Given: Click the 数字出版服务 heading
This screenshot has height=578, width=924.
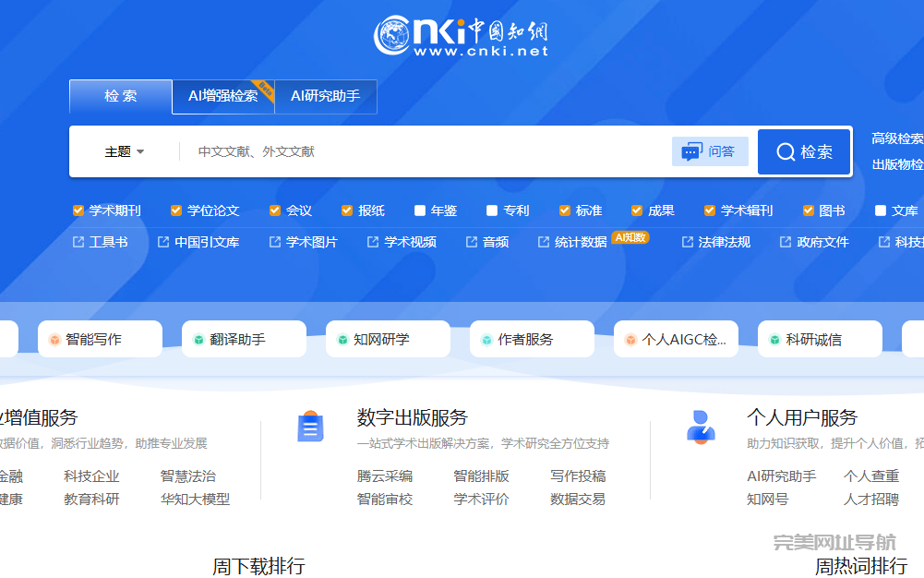Looking at the screenshot, I should point(412,417).
